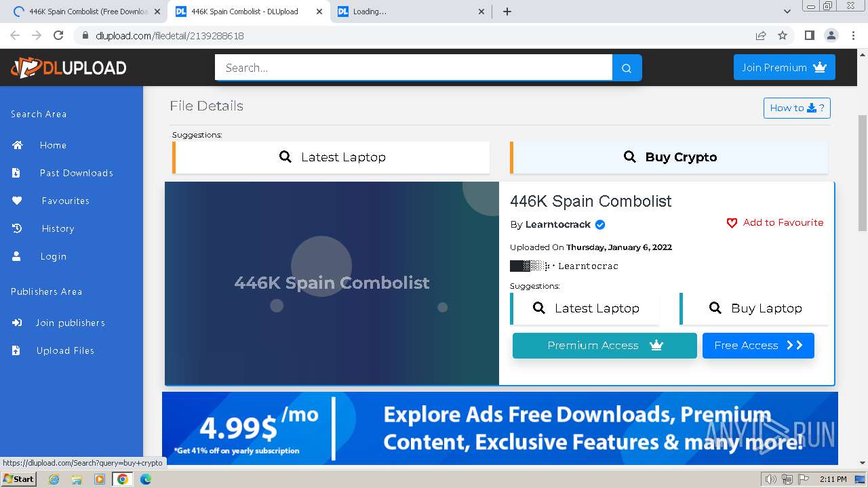Close the DLUpload active tab
Image resolution: width=868 pixels, height=488 pixels.
tap(319, 12)
